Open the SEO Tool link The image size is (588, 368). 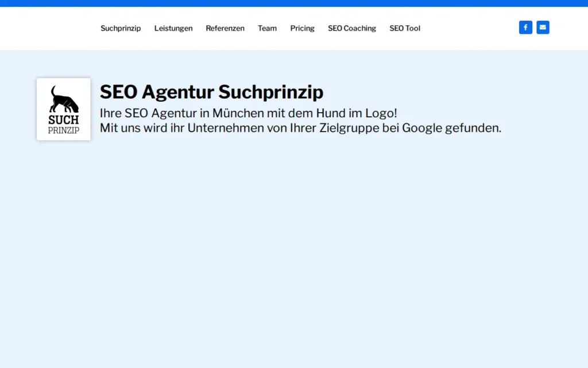(405, 29)
